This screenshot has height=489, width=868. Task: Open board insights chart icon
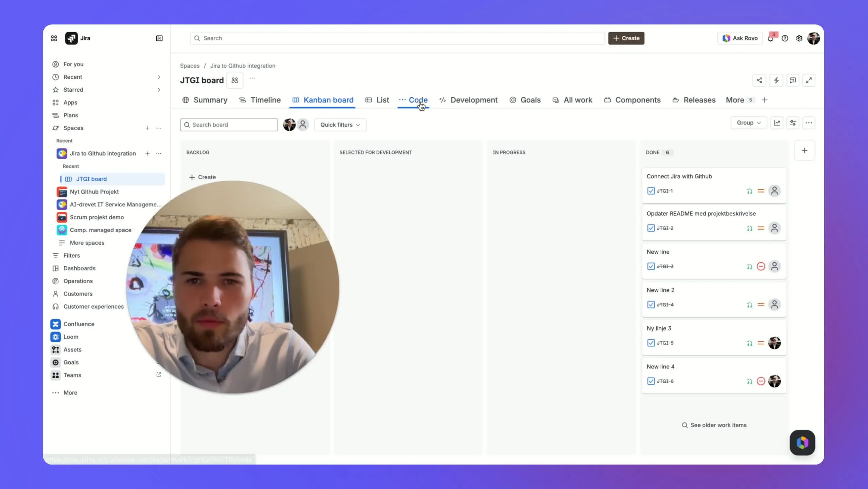click(x=777, y=123)
